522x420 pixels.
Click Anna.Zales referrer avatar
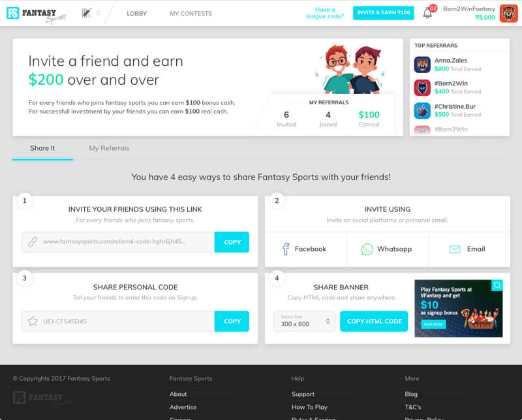click(x=422, y=65)
